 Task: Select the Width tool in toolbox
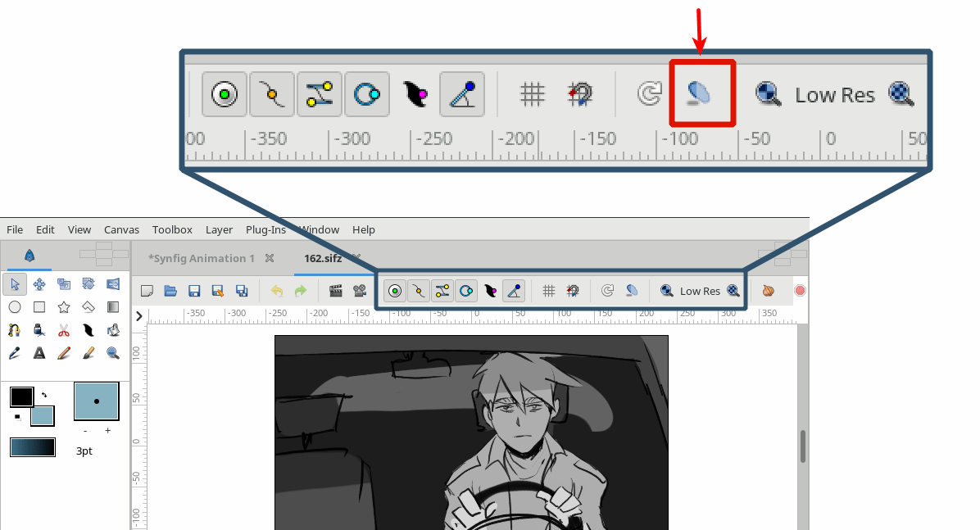pyautogui.click(x=88, y=330)
